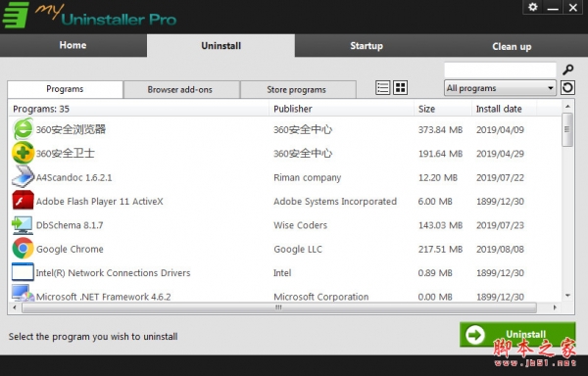Switch to grid view icon
This screenshot has width=588, height=376.
[x=400, y=87]
